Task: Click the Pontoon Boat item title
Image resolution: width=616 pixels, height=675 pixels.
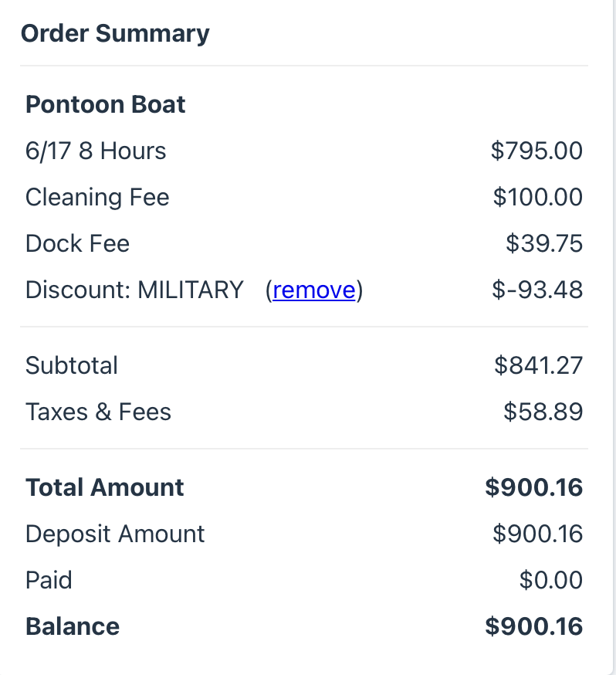Action: point(106,104)
